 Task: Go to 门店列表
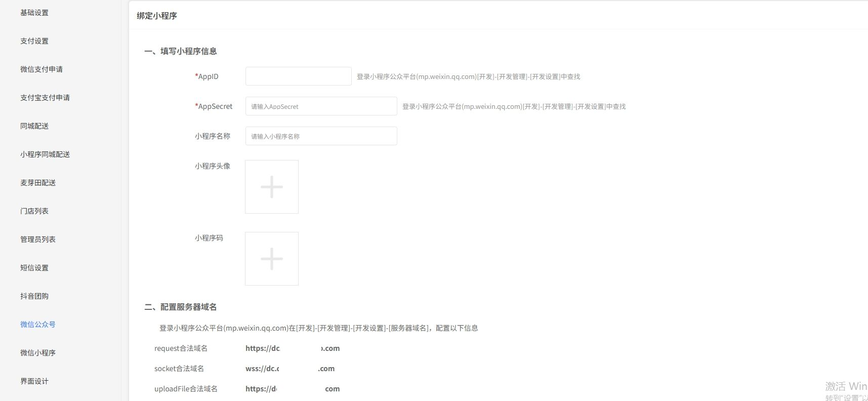pyautogui.click(x=34, y=211)
